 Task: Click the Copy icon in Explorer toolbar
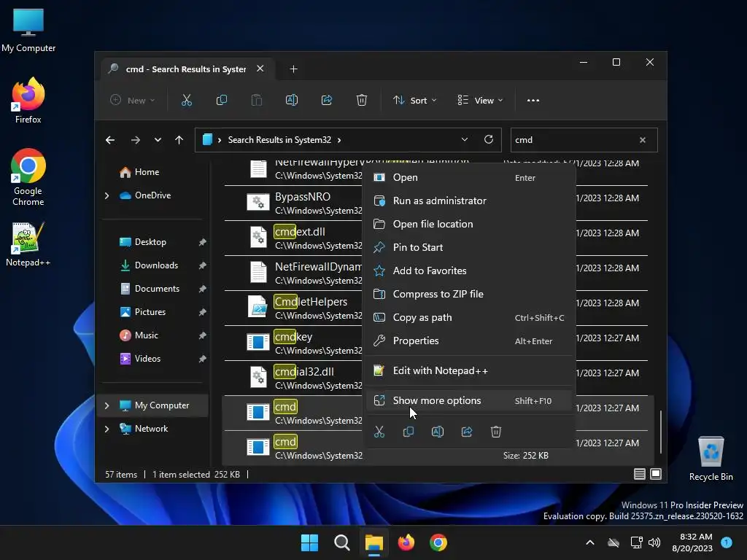[x=222, y=100]
